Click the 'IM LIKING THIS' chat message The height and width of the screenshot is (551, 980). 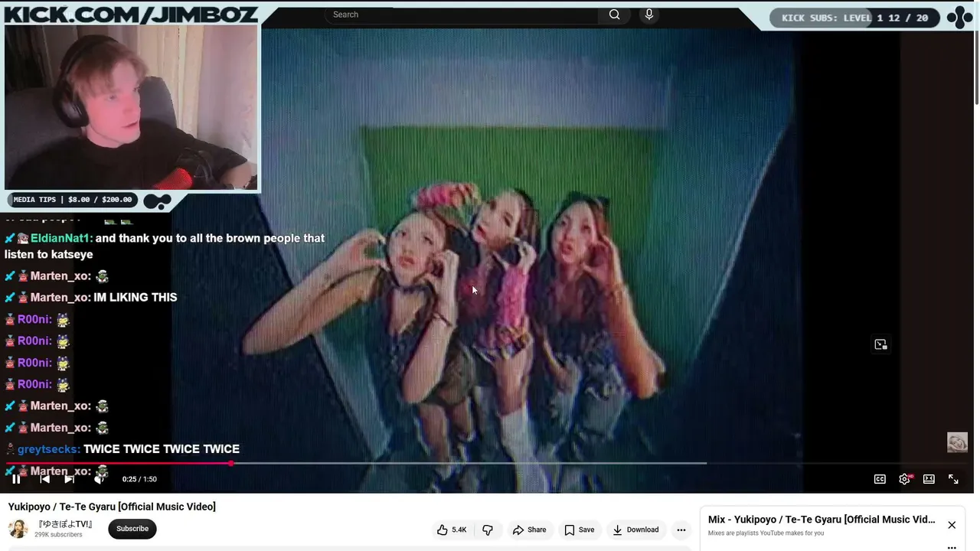point(135,298)
